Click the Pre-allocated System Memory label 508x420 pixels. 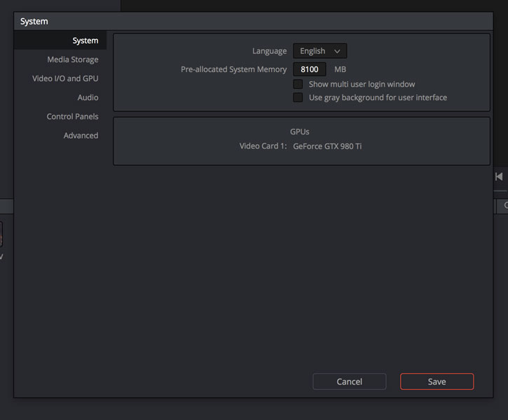click(x=233, y=69)
